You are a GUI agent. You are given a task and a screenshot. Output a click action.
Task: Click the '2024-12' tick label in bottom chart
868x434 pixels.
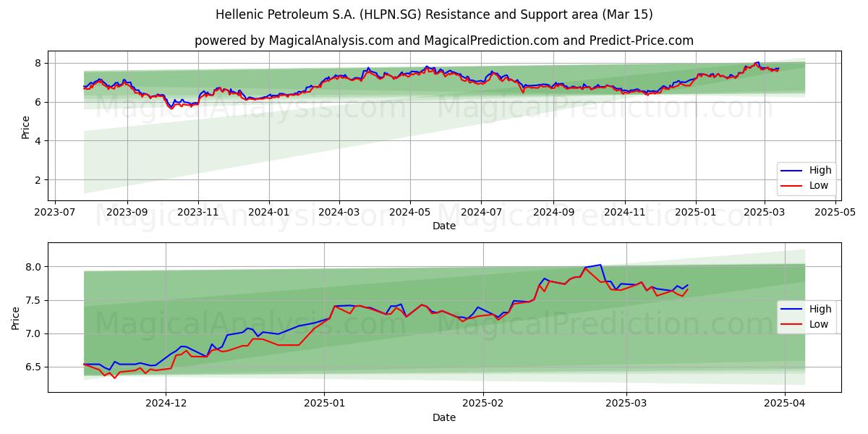click(x=166, y=404)
